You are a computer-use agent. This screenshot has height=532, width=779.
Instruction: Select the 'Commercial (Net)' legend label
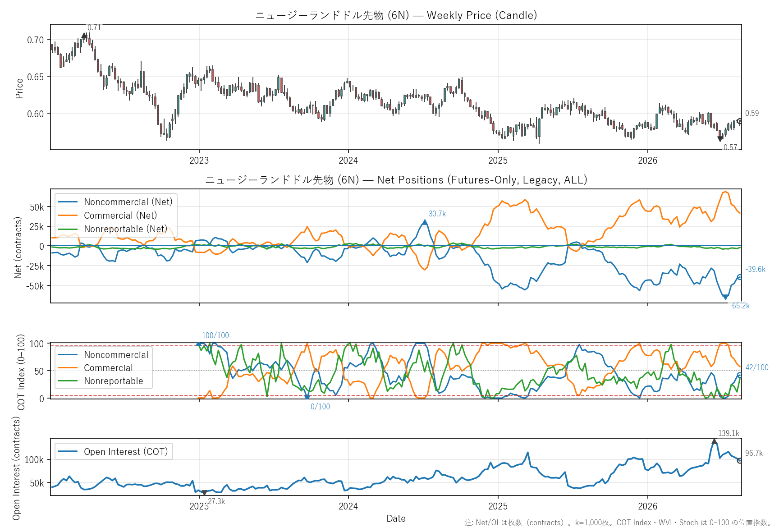[x=120, y=216]
